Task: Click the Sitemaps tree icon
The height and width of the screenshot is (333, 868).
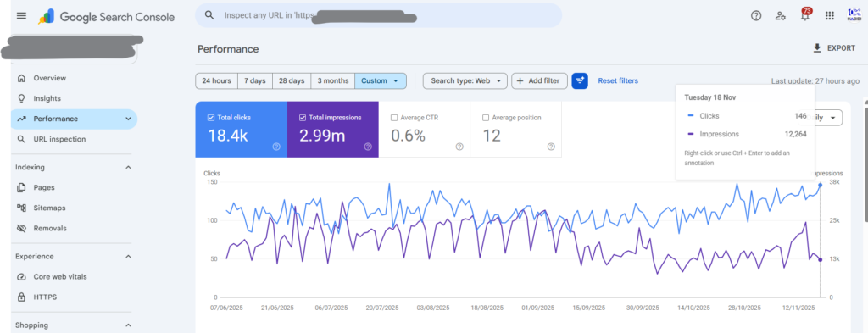Action: [x=21, y=208]
